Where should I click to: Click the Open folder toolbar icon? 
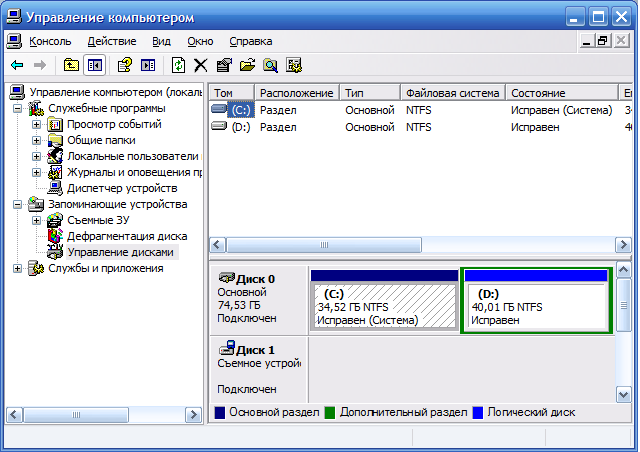point(246,65)
